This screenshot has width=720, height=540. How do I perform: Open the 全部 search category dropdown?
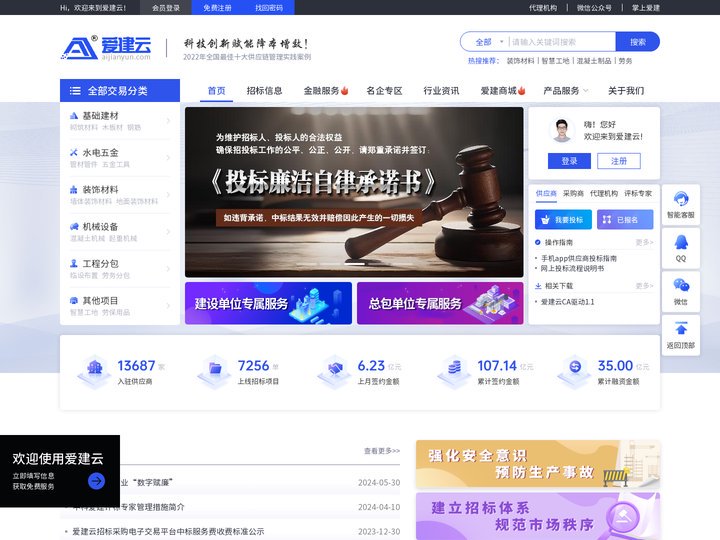coord(489,42)
